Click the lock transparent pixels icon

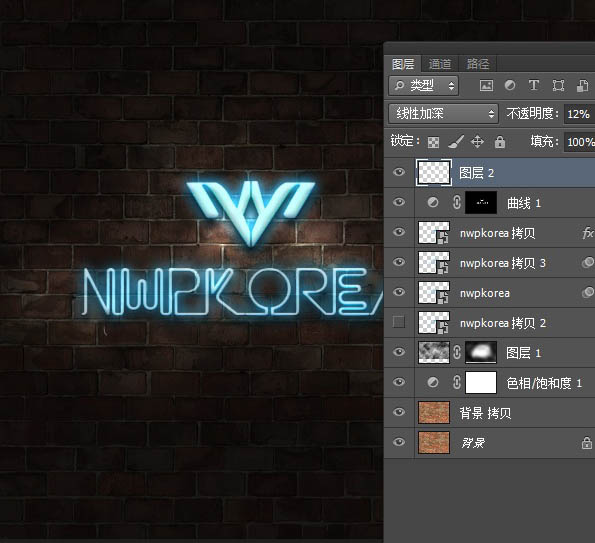click(x=433, y=142)
